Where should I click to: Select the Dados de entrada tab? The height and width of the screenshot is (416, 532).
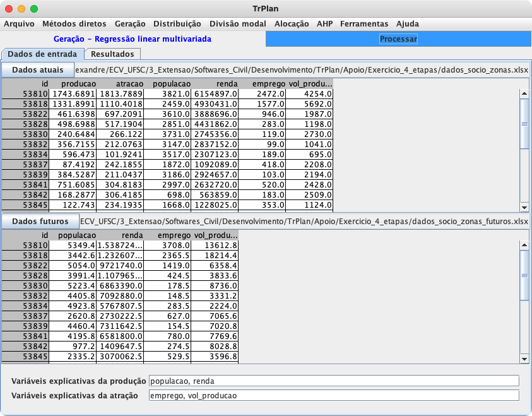(42, 54)
